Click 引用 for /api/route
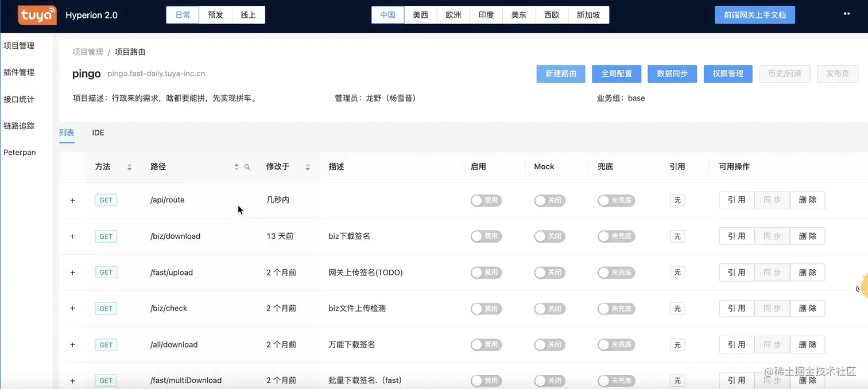 click(x=737, y=200)
